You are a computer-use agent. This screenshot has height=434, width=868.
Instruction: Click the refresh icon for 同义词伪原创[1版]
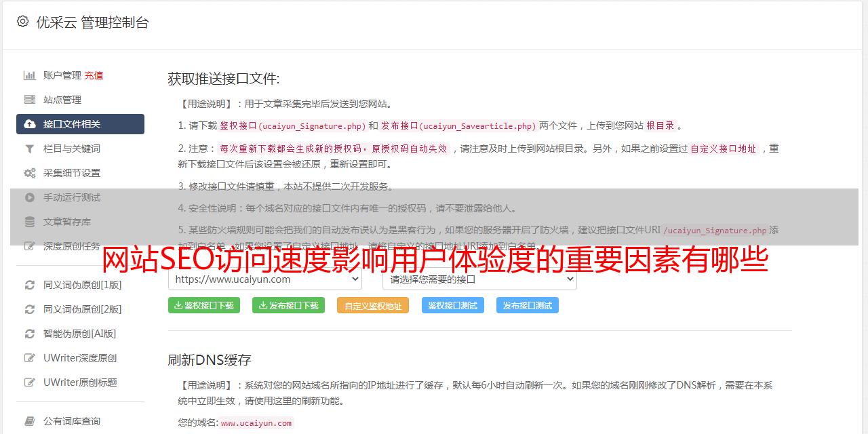click(x=30, y=285)
